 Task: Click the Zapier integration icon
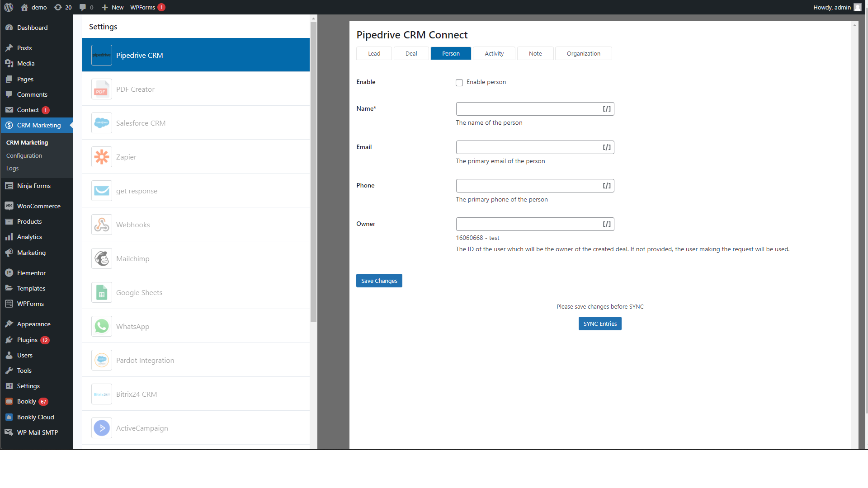click(102, 157)
